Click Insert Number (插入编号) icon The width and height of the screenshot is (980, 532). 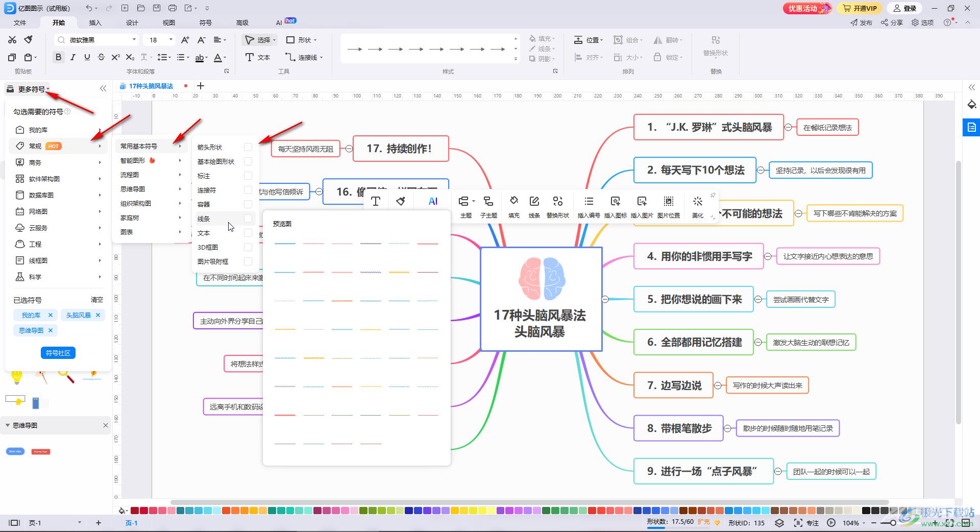pos(589,207)
